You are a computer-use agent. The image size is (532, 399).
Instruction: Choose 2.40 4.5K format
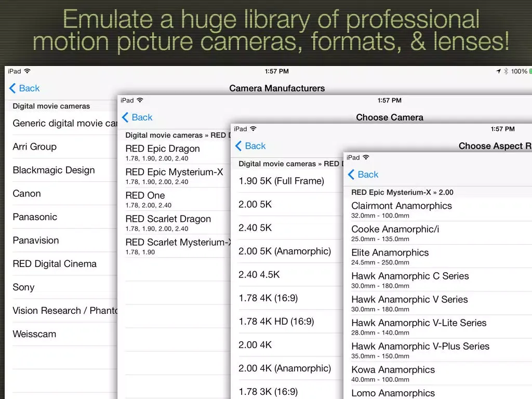tap(259, 274)
